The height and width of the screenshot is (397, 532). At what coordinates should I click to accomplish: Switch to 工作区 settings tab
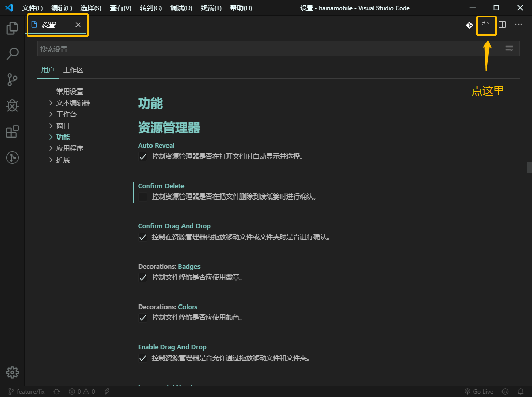73,70
